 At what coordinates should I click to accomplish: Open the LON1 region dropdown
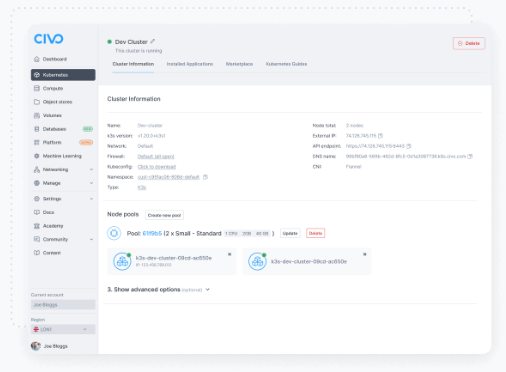[63, 329]
